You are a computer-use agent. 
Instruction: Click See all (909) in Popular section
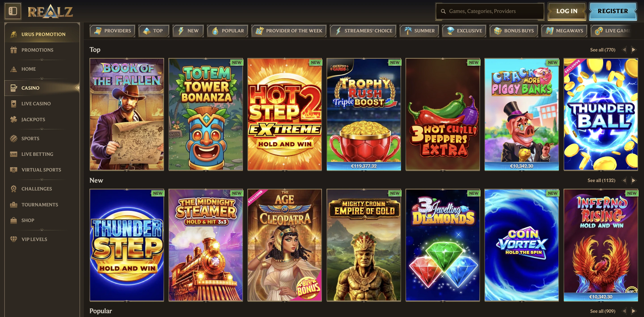tap(602, 311)
